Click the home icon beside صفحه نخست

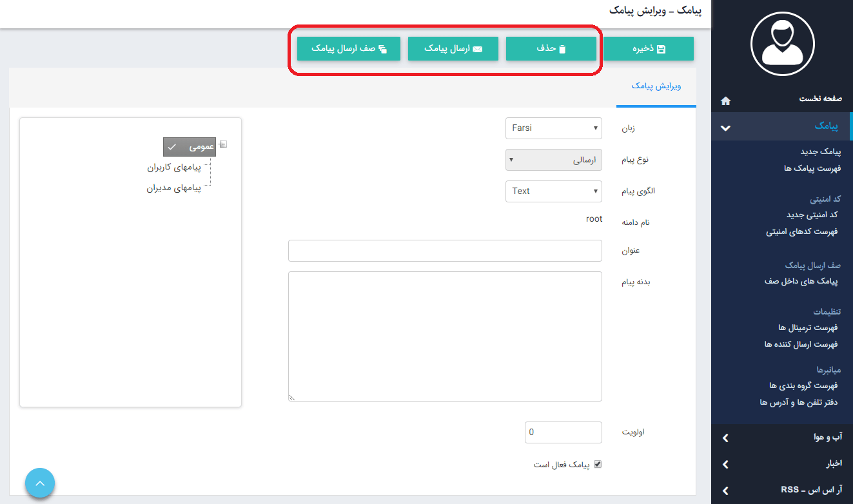point(725,101)
